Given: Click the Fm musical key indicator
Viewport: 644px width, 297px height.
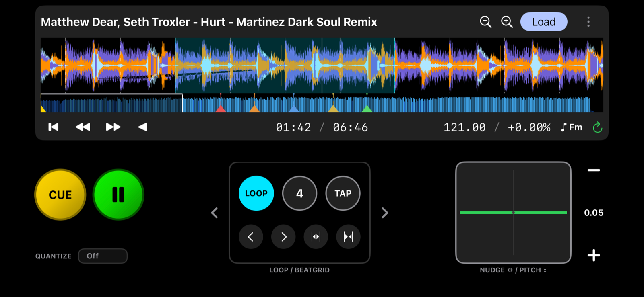Looking at the screenshot, I should (x=572, y=127).
